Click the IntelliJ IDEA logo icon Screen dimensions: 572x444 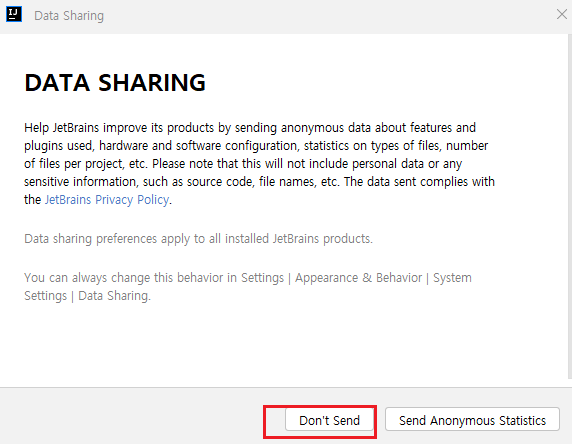click(x=14, y=15)
